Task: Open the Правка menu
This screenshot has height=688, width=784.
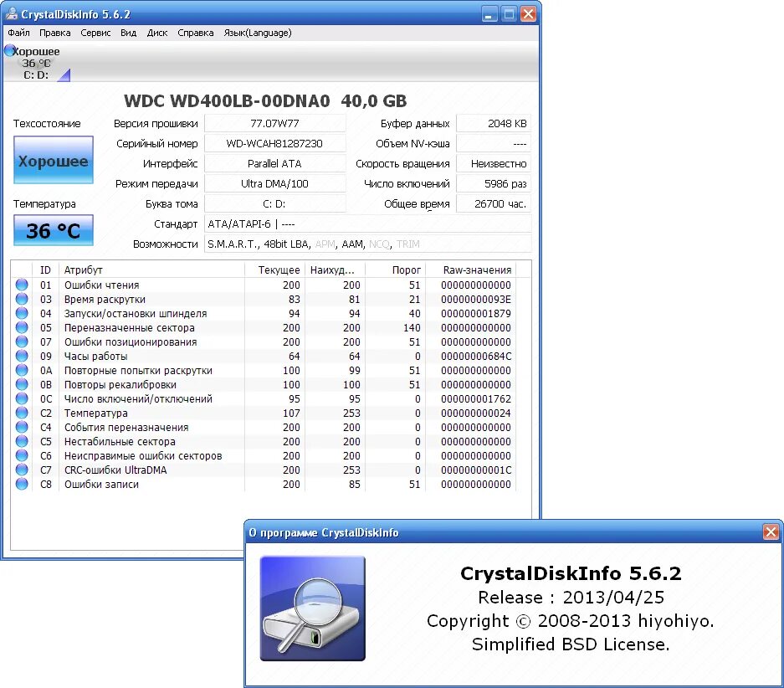Action: tap(55, 33)
